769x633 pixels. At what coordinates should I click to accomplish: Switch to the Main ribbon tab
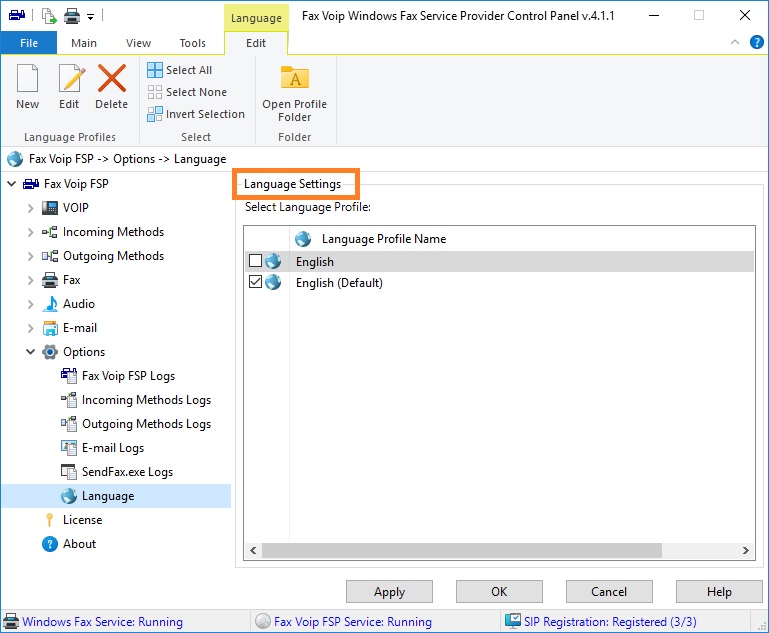[84, 43]
